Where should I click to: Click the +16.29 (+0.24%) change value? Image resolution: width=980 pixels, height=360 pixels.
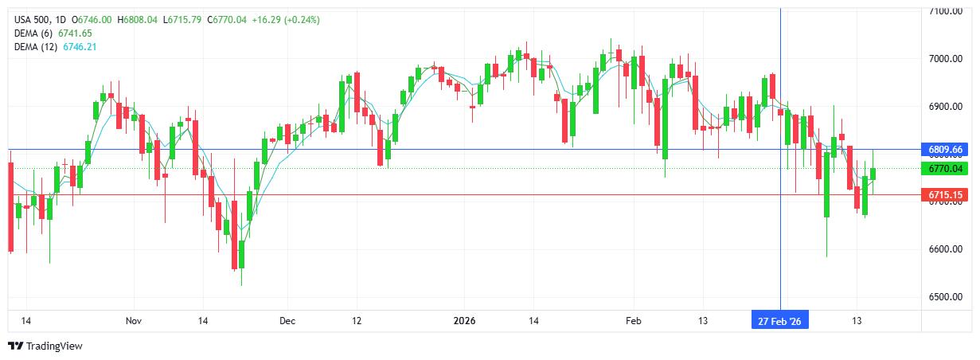(x=286, y=19)
